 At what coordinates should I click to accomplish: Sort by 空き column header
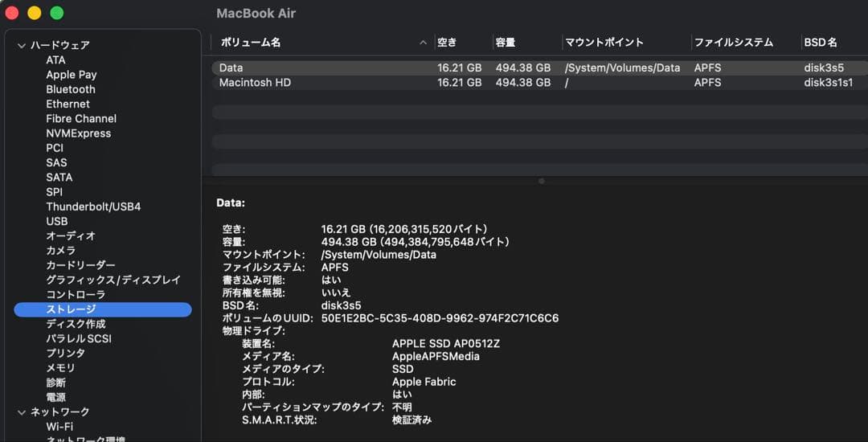coord(447,43)
